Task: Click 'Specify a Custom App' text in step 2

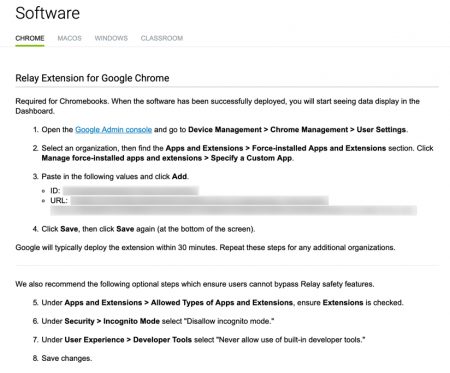Action: pyautogui.click(x=251, y=158)
